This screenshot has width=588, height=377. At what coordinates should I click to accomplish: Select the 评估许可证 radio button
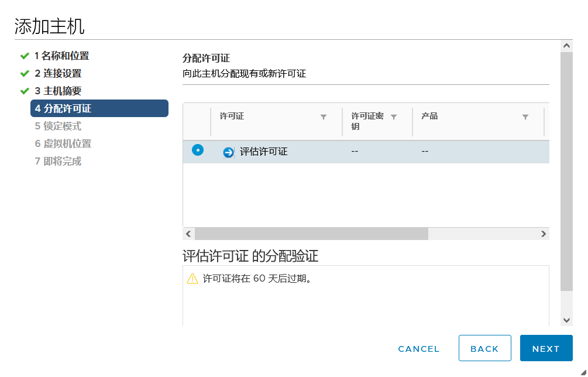tap(198, 150)
